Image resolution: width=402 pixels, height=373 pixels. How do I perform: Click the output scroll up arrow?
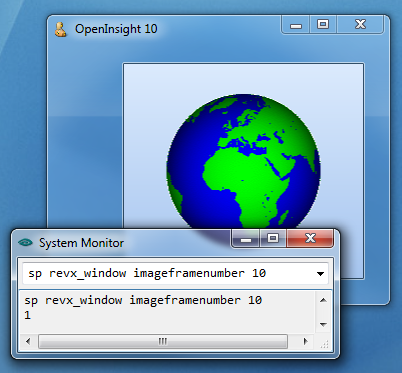(x=323, y=300)
